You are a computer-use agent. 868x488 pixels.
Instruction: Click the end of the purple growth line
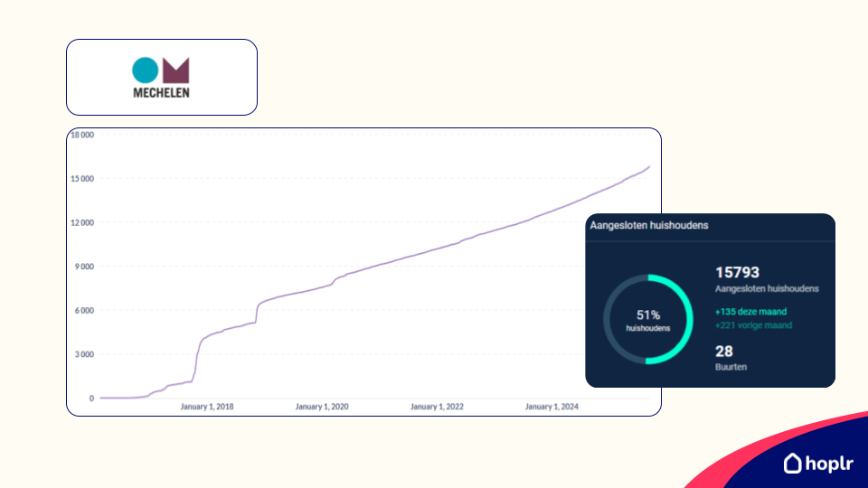pyautogui.click(x=648, y=167)
